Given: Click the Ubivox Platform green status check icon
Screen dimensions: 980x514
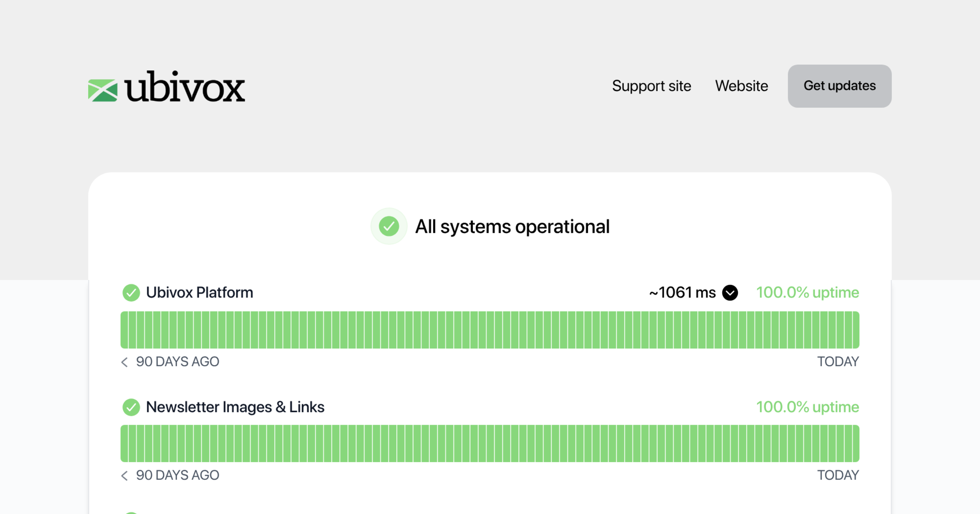Looking at the screenshot, I should tap(131, 292).
